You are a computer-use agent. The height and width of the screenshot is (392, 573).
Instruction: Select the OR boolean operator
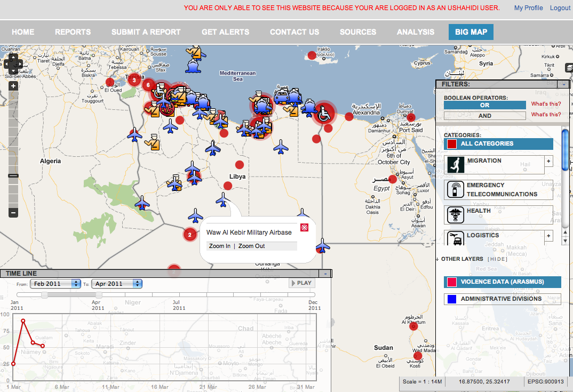coord(484,105)
